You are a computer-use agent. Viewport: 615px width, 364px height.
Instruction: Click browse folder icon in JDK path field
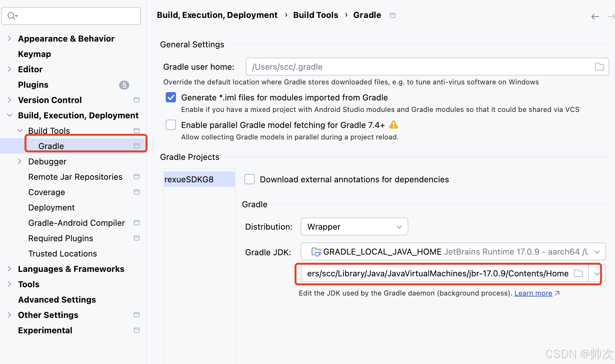(578, 273)
